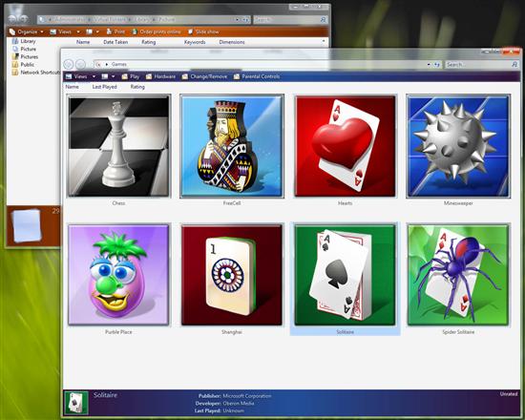This screenshot has height=420, width=525.
Task: Select the Spider Solitaire game icon
Action: (x=458, y=275)
